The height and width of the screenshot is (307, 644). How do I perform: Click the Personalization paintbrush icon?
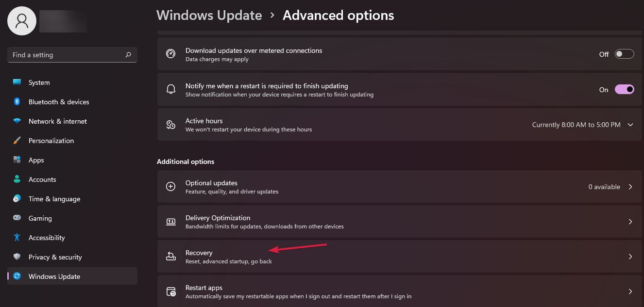(x=17, y=141)
